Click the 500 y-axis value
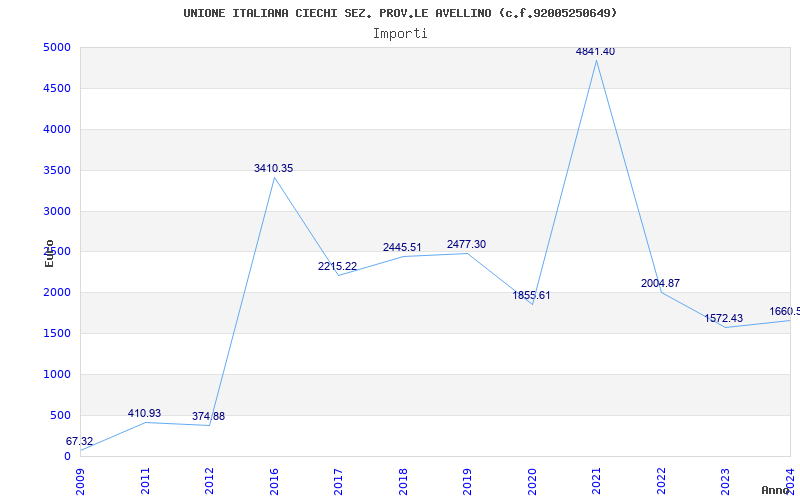This screenshot has height=500, width=800. [x=60, y=415]
